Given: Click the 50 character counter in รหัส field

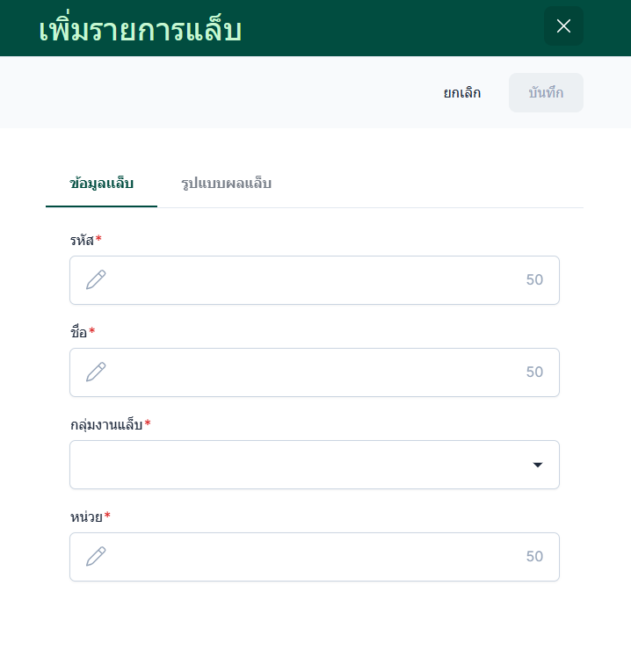Looking at the screenshot, I should click(x=534, y=280).
